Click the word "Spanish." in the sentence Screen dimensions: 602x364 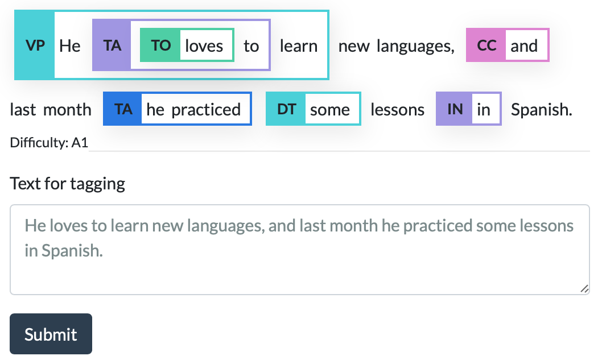pos(541,109)
